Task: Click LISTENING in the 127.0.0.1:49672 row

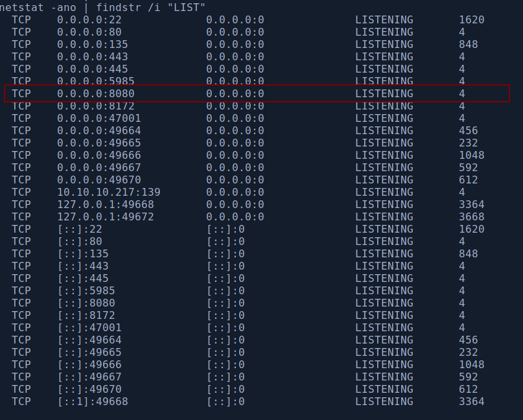Action: click(x=384, y=217)
